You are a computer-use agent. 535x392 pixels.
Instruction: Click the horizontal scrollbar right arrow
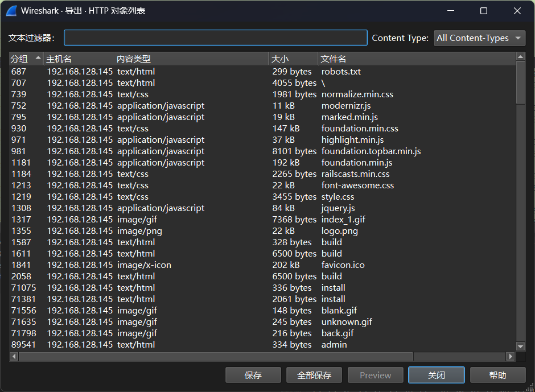pyautogui.click(x=511, y=357)
